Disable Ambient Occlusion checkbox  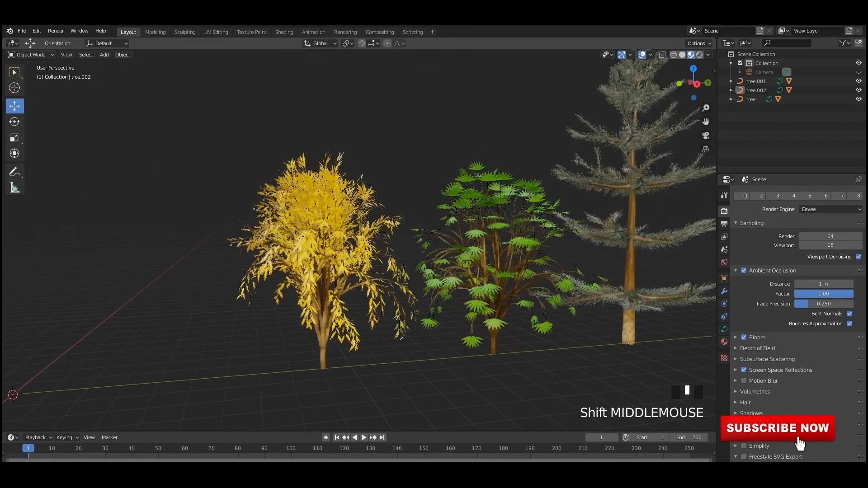coord(744,270)
